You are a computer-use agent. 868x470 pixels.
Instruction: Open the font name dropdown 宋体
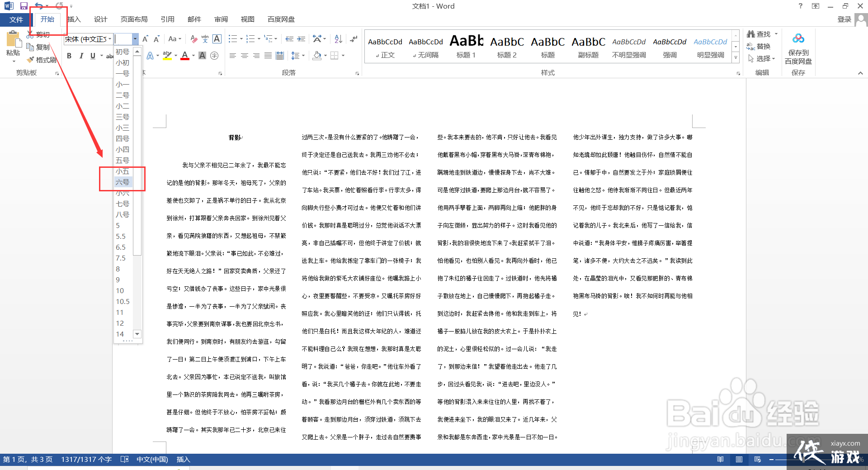point(109,39)
